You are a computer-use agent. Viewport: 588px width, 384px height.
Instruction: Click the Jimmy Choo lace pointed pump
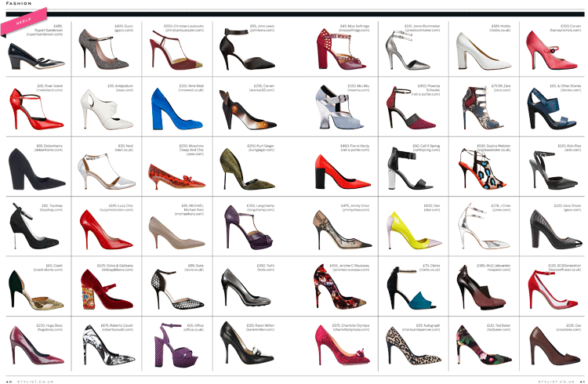(343, 230)
